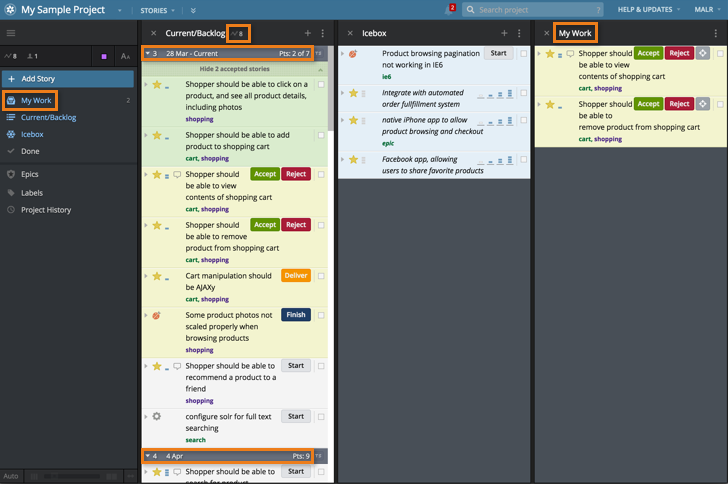Accept the view contents story in Current/Backlog
The image size is (728, 484).
coord(265,174)
